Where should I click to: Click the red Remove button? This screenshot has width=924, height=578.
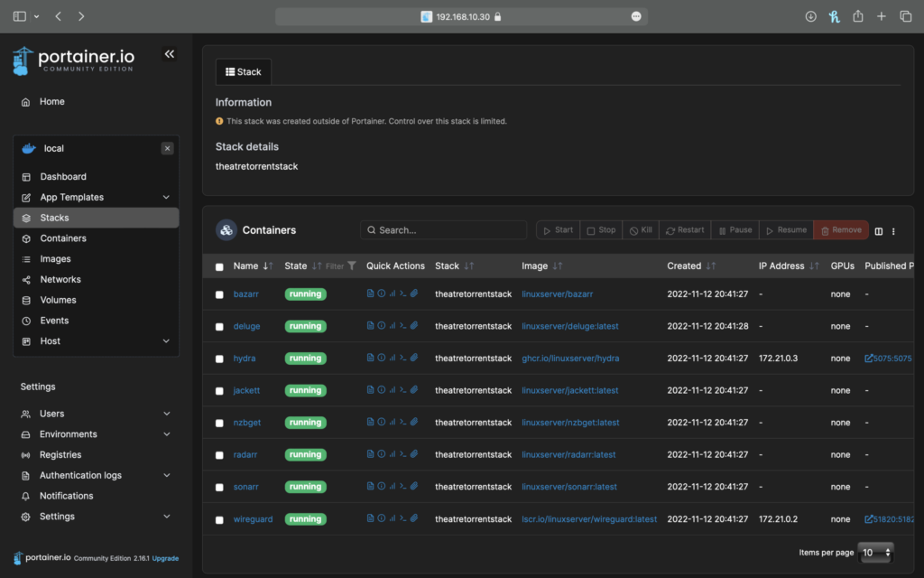(x=841, y=230)
